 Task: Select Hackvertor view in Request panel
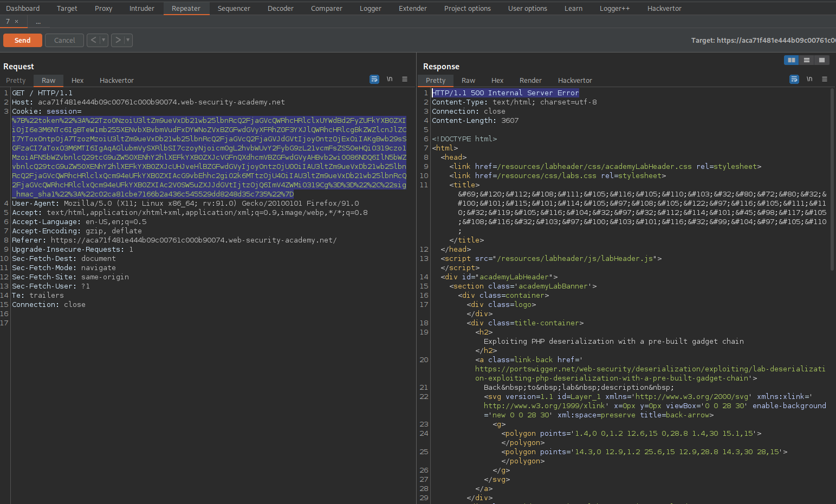click(x=116, y=80)
